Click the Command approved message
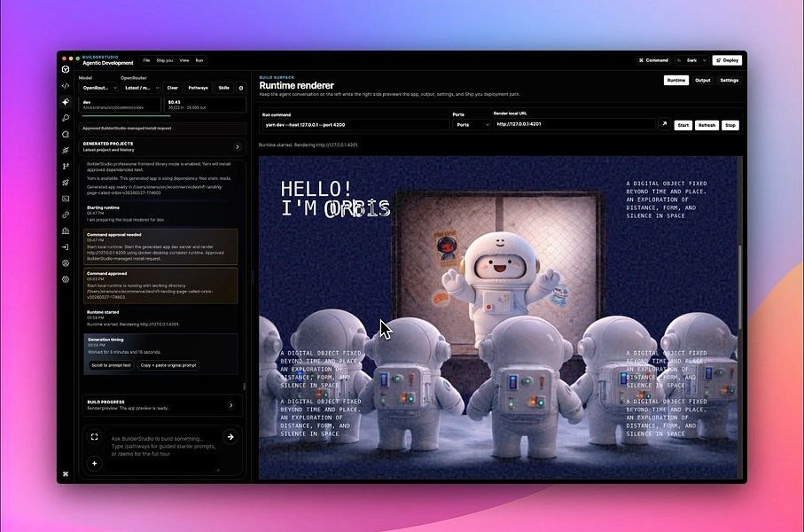This screenshot has height=532, width=804. tap(160, 286)
